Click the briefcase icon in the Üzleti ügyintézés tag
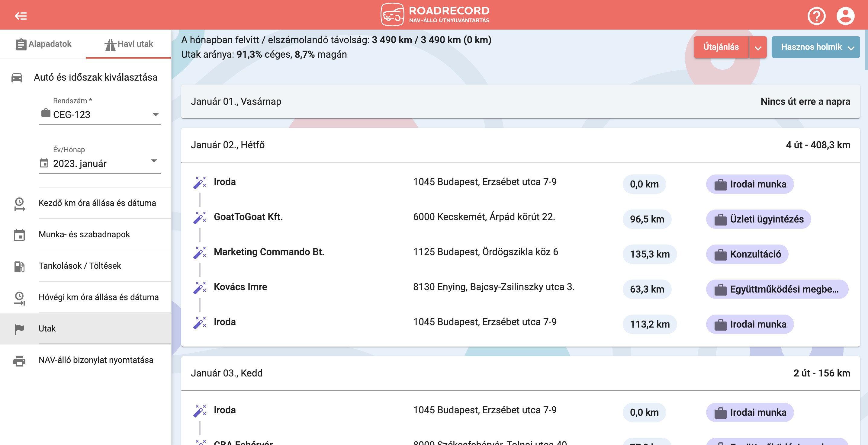Screen dimensions: 868x445 [720, 220]
